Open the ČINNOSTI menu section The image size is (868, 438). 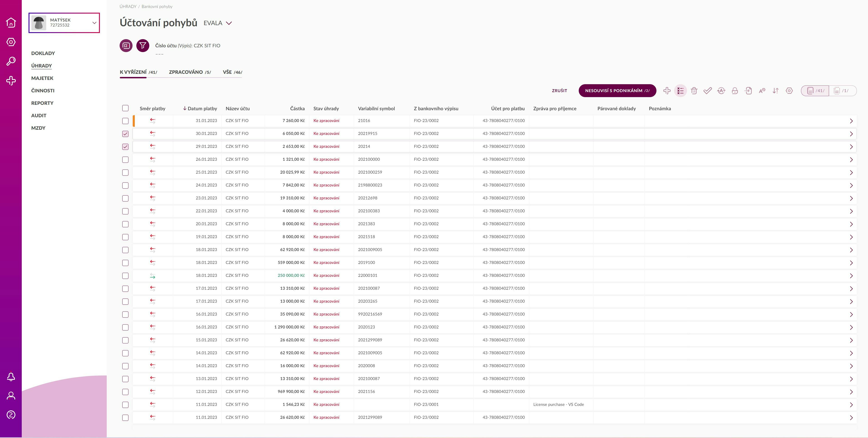coord(43,91)
